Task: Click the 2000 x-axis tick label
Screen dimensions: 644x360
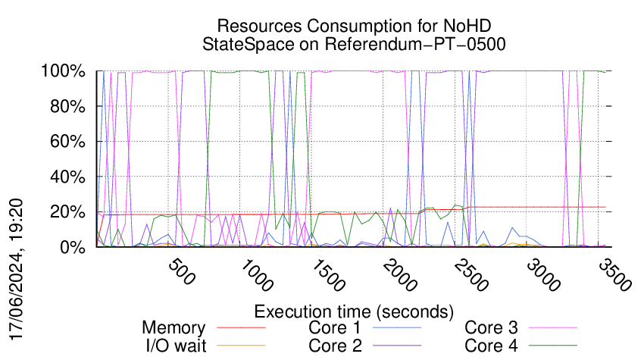Action: click(399, 275)
